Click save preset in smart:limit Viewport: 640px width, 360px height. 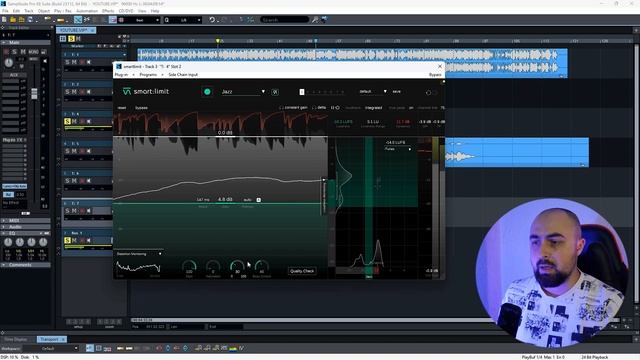[x=396, y=91]
